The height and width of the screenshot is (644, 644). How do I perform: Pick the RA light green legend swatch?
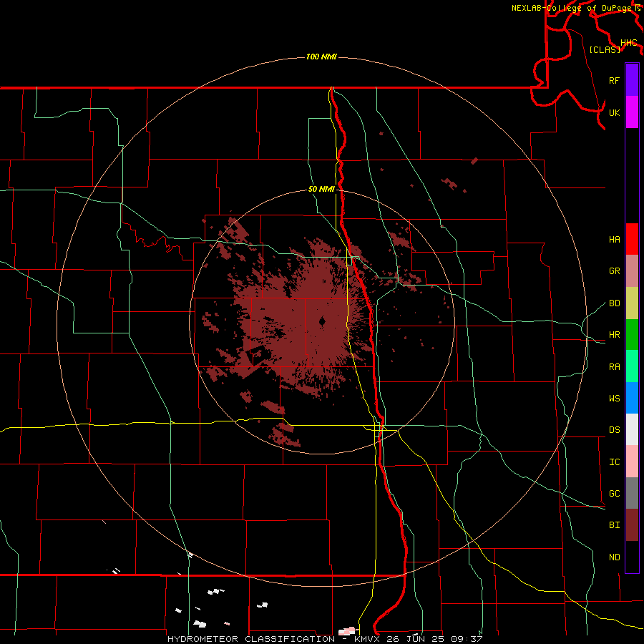[x=632, y=366]
